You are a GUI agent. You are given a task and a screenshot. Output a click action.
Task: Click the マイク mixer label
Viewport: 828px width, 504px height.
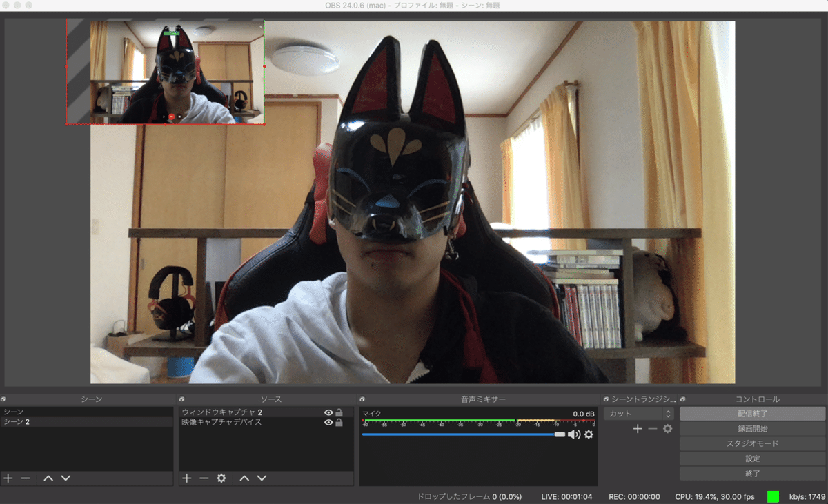(x=372, y=414)
